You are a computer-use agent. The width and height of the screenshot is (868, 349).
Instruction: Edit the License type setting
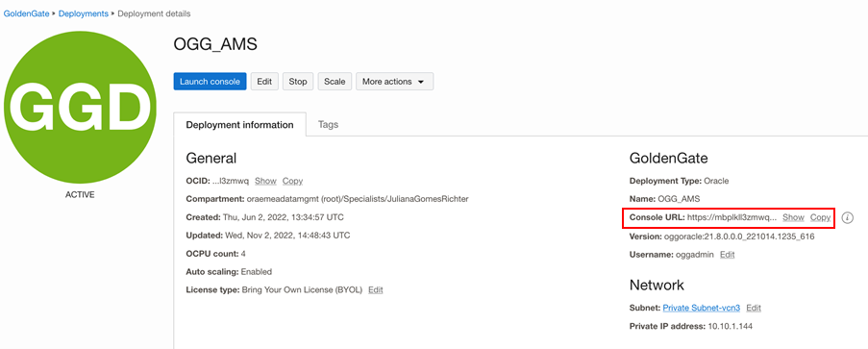click(375, 289)
